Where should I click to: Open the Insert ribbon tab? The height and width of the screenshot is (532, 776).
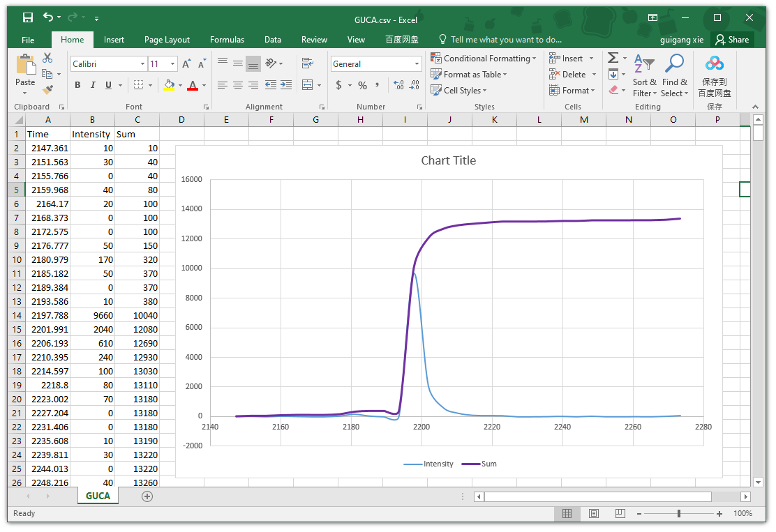(114, 40)
